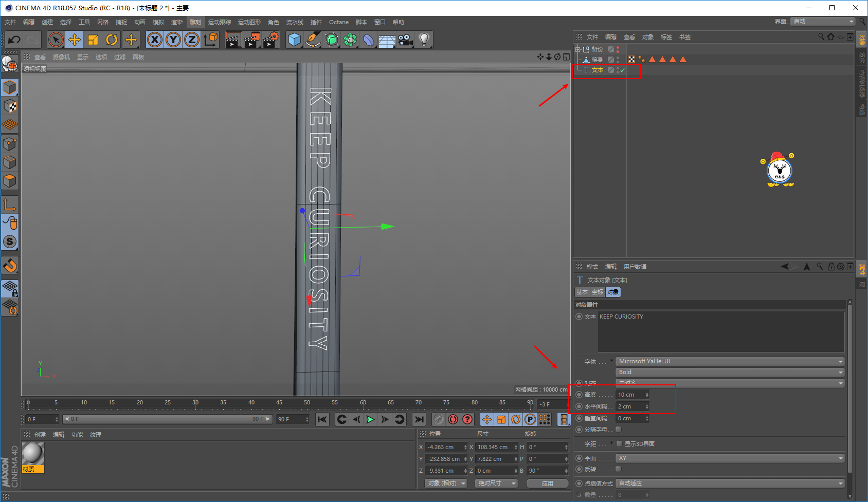Select the Rotate tool in toolbar

coord(112,40)
